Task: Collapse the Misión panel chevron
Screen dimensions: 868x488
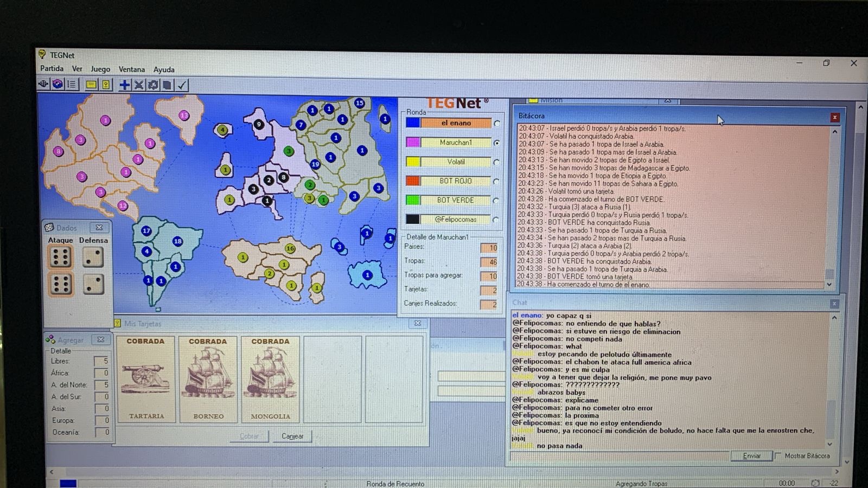Action: [x=668, y=101]
